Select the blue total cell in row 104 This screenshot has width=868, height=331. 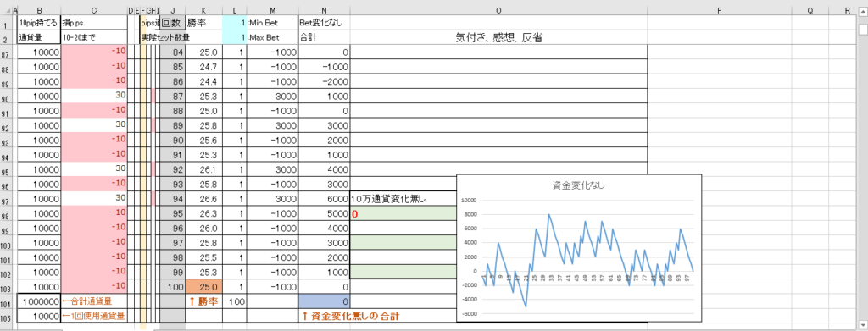[x=324, y=301]
